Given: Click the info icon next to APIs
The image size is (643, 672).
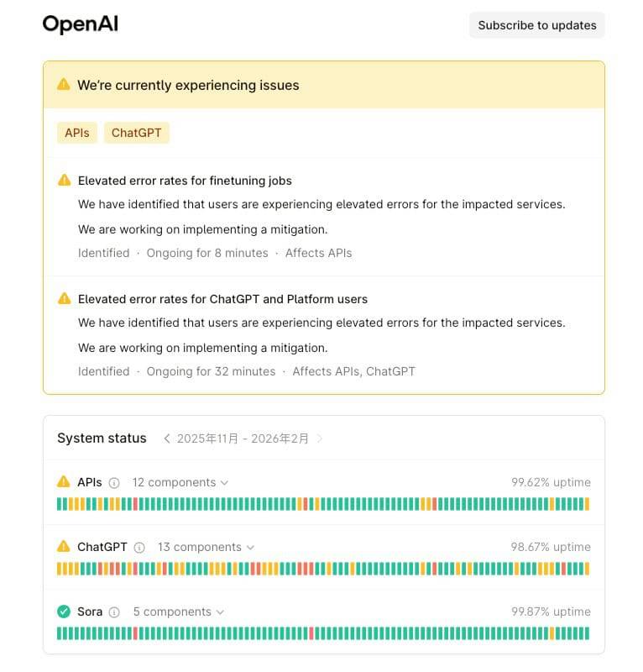Looking at the screenshot, I should tap(114, 483).
